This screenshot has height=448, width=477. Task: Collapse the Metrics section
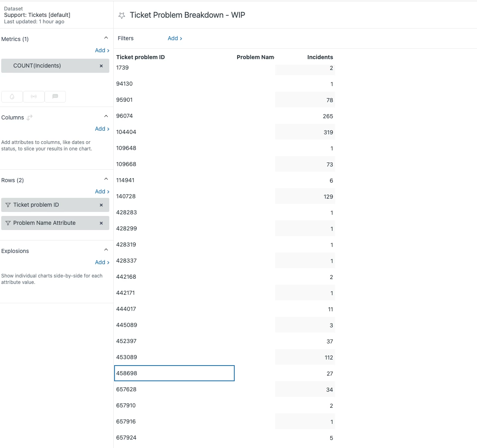106,38
